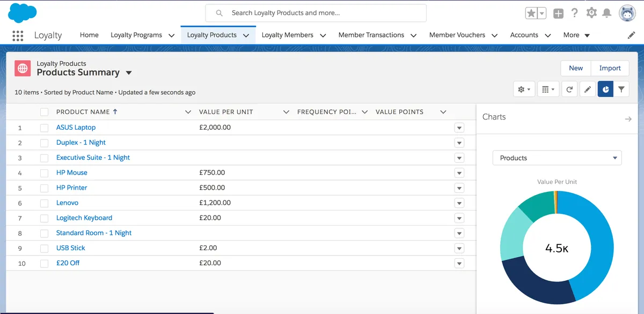Image resolution: width=644 pixels, height=314 pixels.
Task: Open the Filters funnel icon
Action: coord(621,89)
